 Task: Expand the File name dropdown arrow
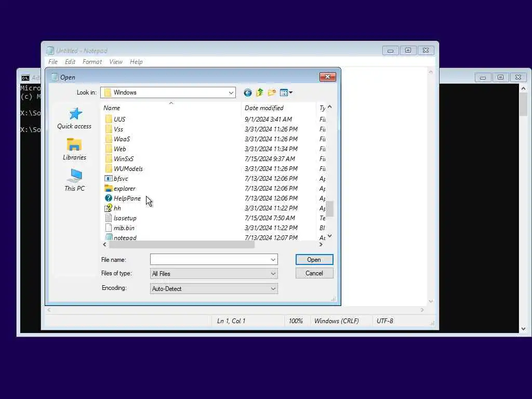[x=273, y=260]
